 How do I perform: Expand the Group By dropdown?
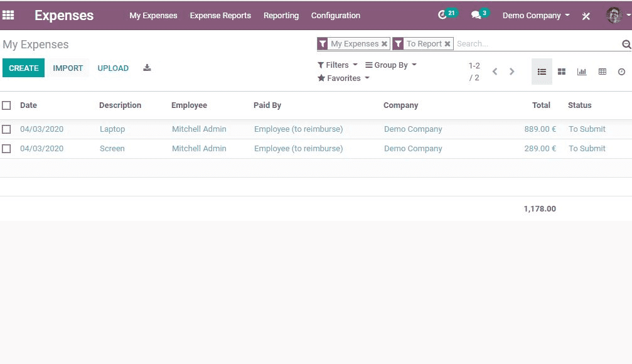pos(390,65)
